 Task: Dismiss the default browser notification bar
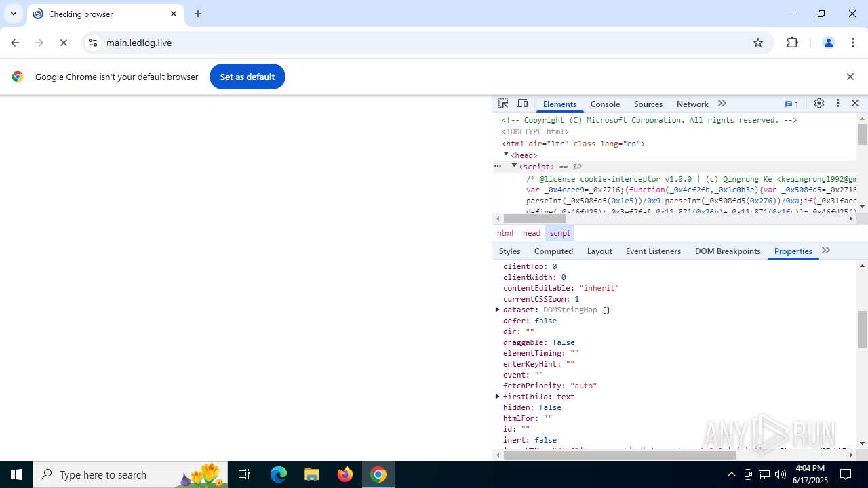tap(850, 77)
